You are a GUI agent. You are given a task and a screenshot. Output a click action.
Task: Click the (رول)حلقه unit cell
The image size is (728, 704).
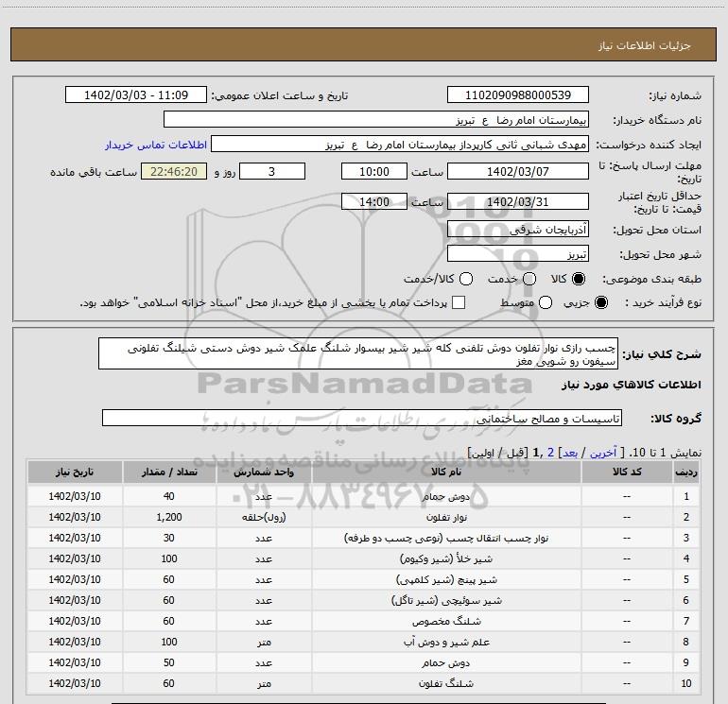pos(264,517)
